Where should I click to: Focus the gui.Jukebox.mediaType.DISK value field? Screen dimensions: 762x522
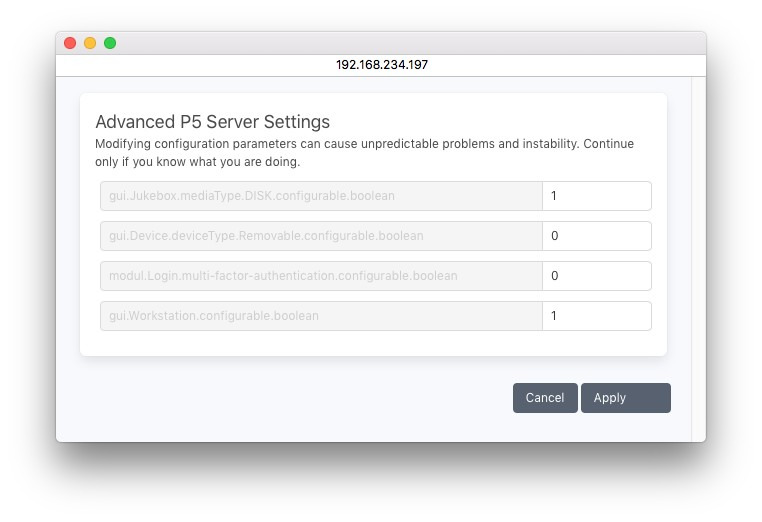point(596,196)
